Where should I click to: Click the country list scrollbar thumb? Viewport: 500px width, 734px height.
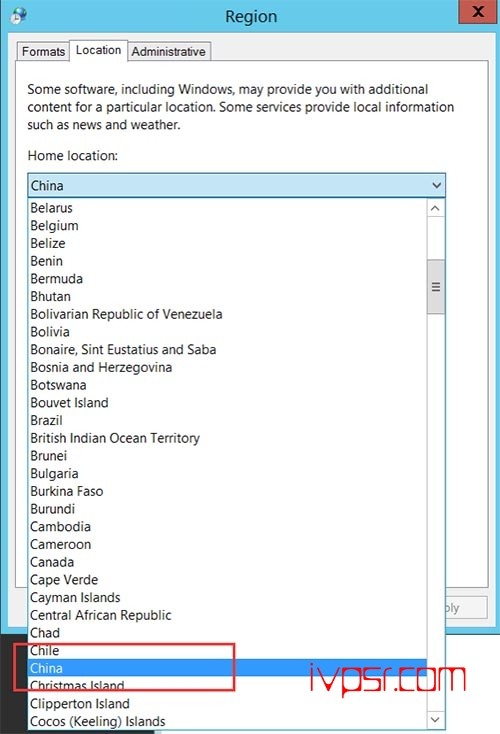click(x=436, y=286)
